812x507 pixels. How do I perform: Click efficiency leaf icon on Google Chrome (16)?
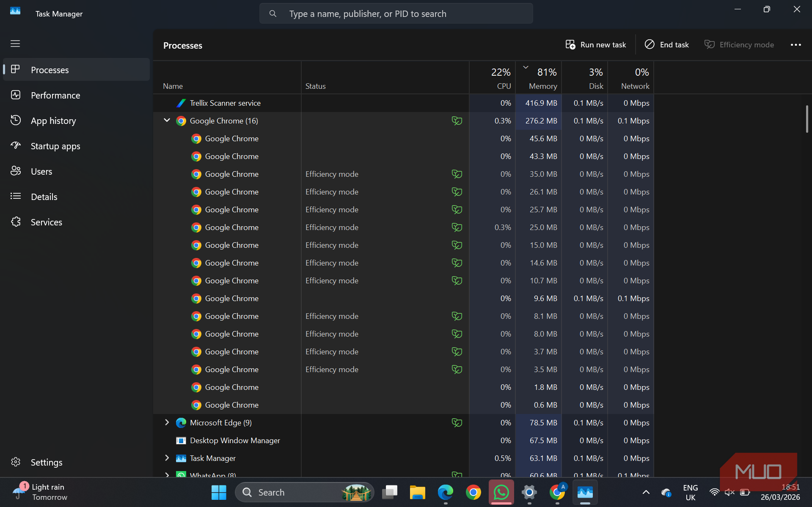[457, 121]
